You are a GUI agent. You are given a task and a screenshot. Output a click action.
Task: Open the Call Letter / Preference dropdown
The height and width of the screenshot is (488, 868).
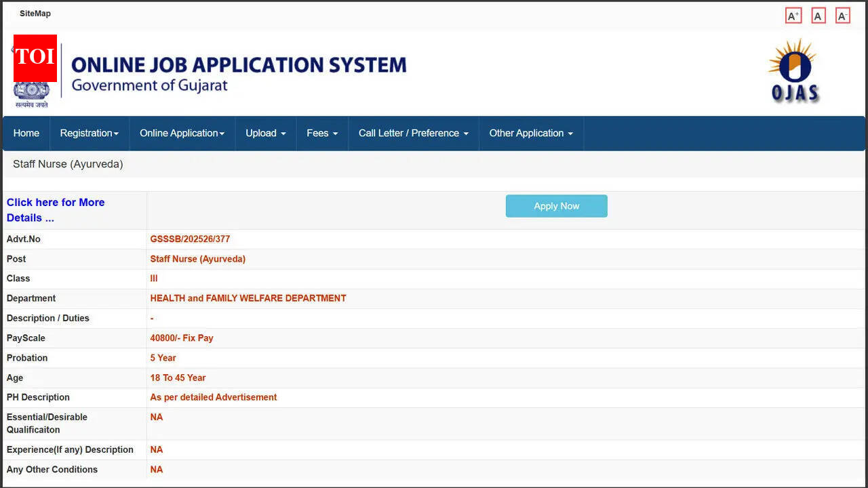tap(413, 133)
